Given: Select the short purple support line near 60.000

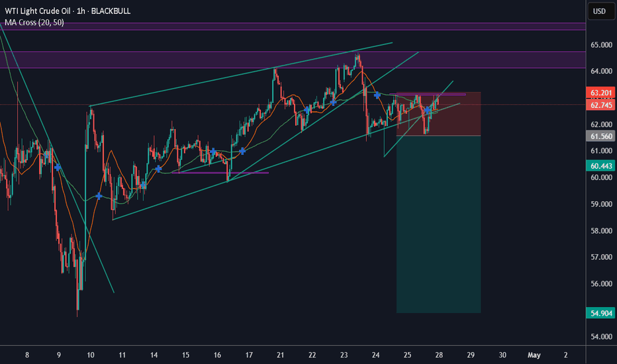Looking at the screenshot, I should 220,173.
